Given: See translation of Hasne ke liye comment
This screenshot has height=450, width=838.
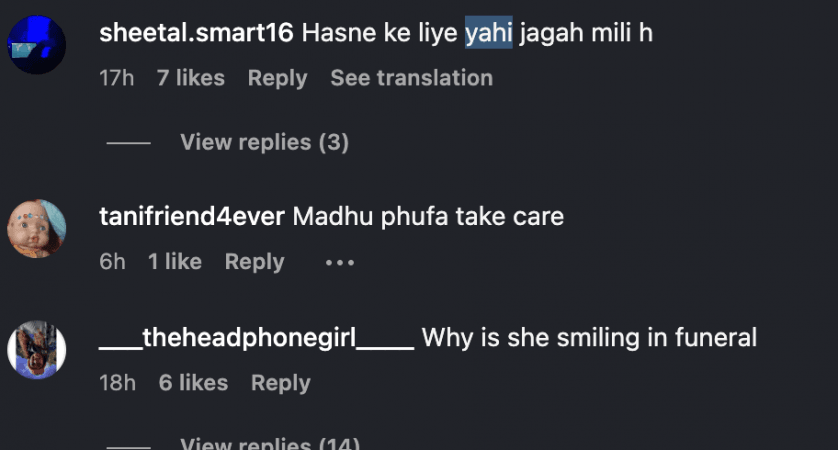Looking at the screenshot, I should tap(412, 78).
